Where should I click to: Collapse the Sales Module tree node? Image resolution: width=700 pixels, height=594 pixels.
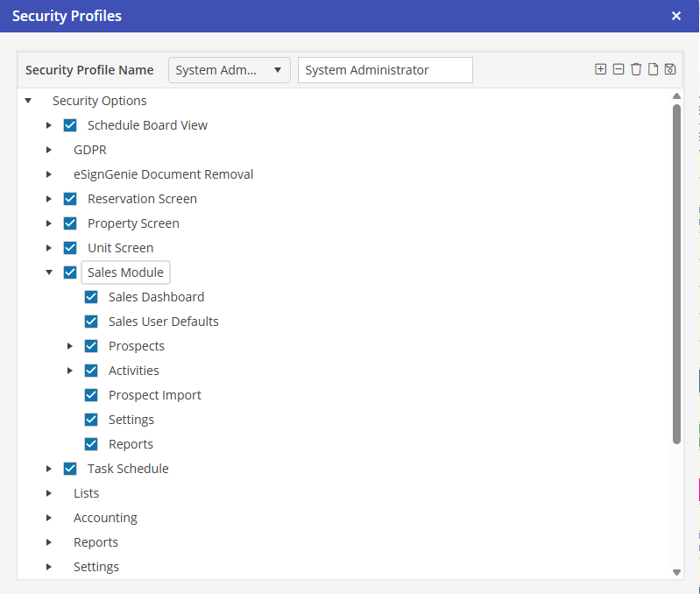[x=49, y=272]
